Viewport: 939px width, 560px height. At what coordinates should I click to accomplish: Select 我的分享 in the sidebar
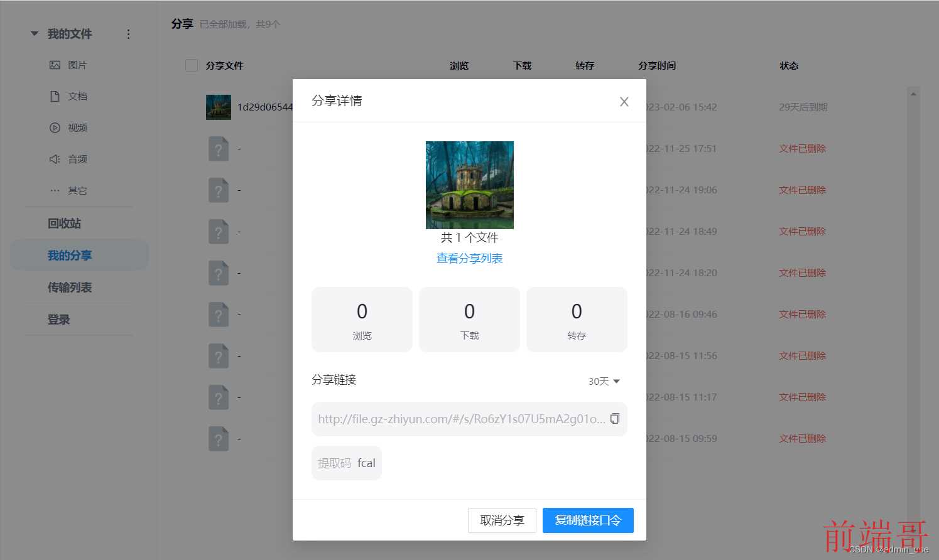pos(79,256)
